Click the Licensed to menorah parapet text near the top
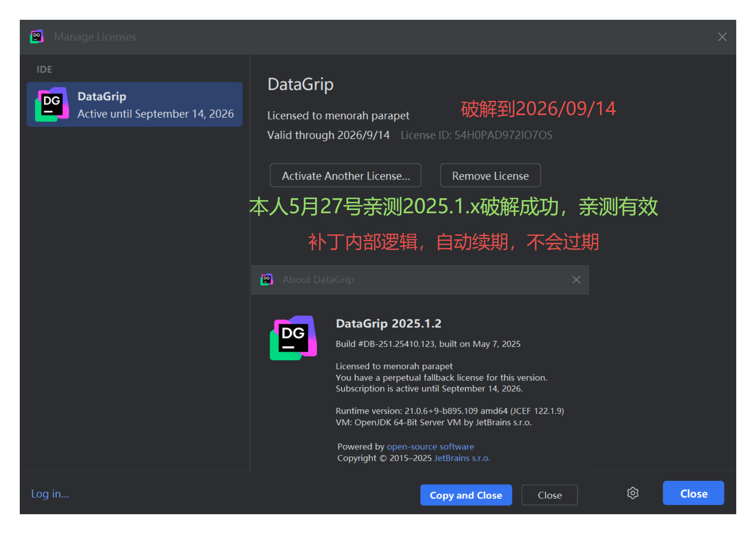The width and height of the screenshot is (756, 534). click(x=338, y=116)
